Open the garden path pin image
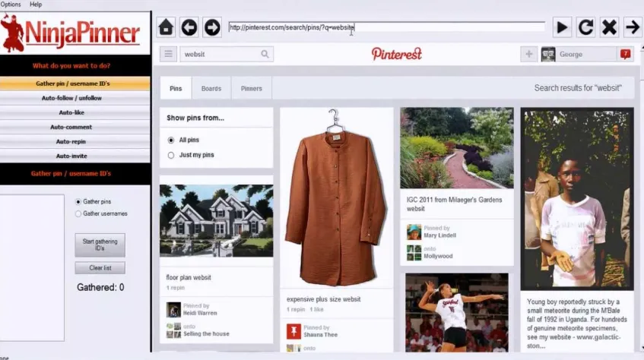Viewport: 644px width, 360px height. [457, 148]
